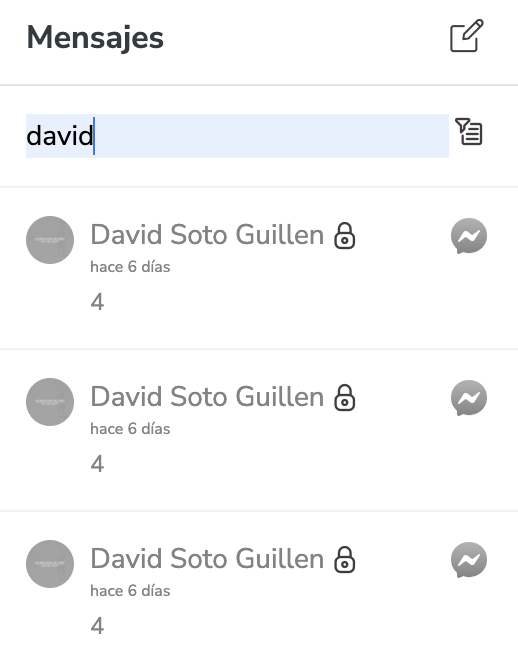Screen dimensions: 518x672
Task: Click the first David Soto Guillen lock icon
Action: pos(344,235)
